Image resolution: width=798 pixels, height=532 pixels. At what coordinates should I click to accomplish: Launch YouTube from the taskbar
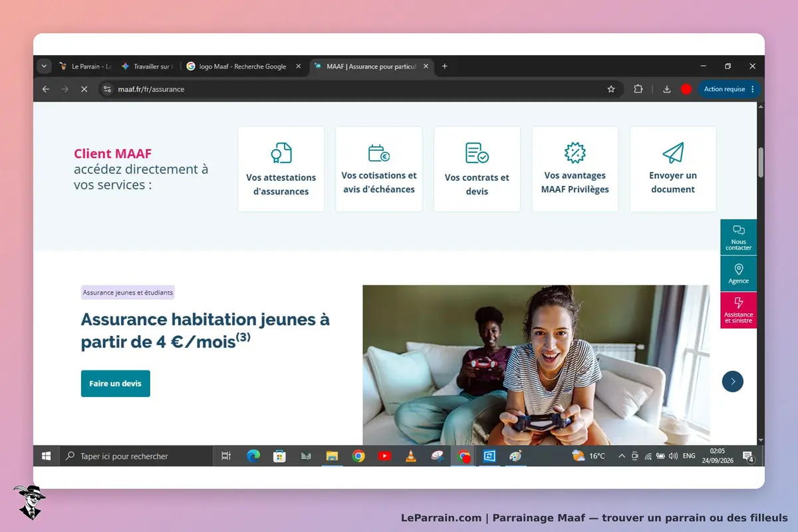tap(384, 456)
